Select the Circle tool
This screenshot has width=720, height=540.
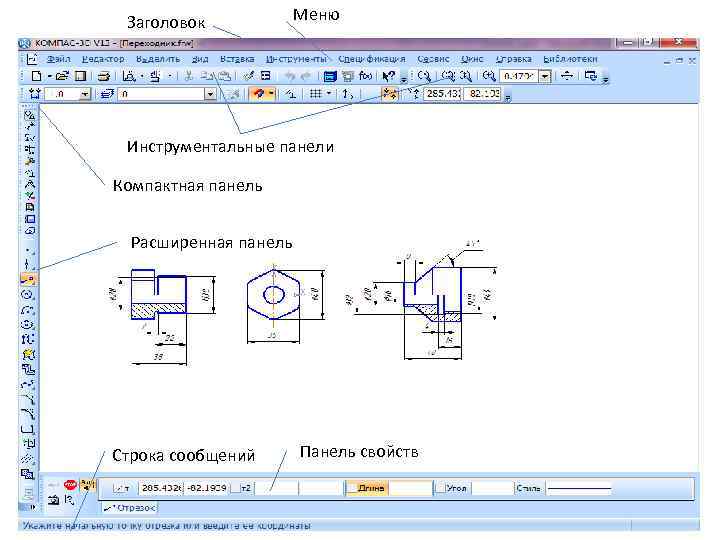click(28, 294)
